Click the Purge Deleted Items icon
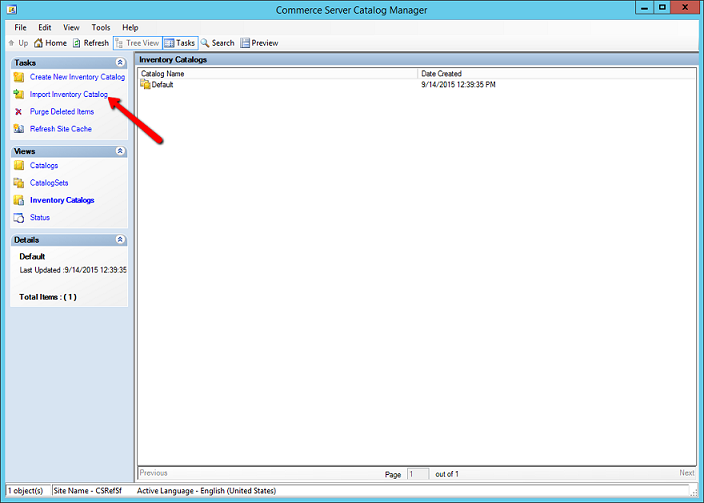The width and height of the screenshot is (704, 503). click(x=19, y=112)
